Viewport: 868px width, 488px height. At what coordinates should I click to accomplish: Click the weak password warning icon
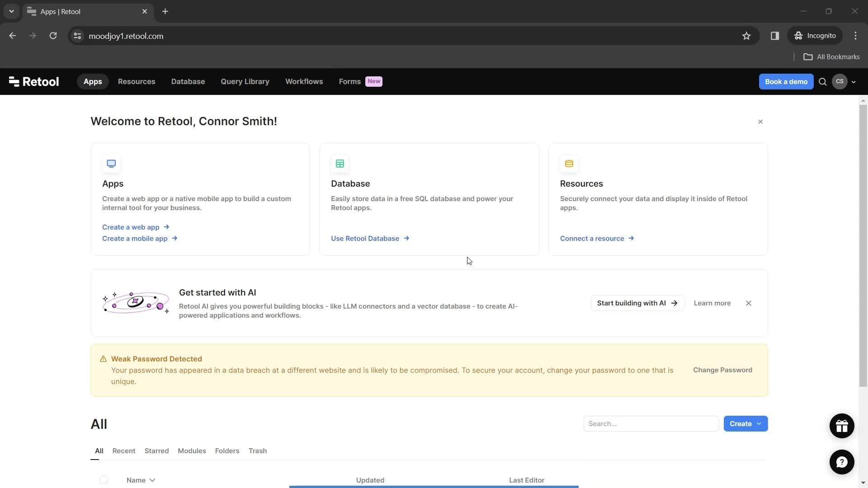coord(104,359)
